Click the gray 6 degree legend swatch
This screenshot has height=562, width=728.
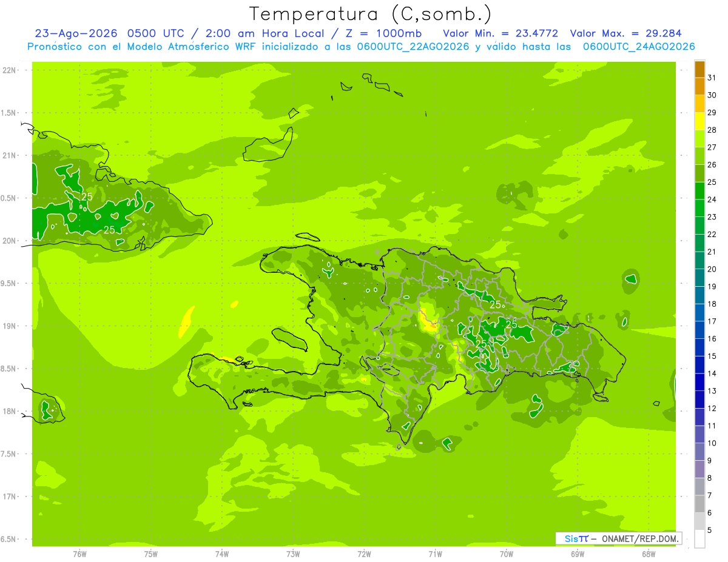click(699, 504)
